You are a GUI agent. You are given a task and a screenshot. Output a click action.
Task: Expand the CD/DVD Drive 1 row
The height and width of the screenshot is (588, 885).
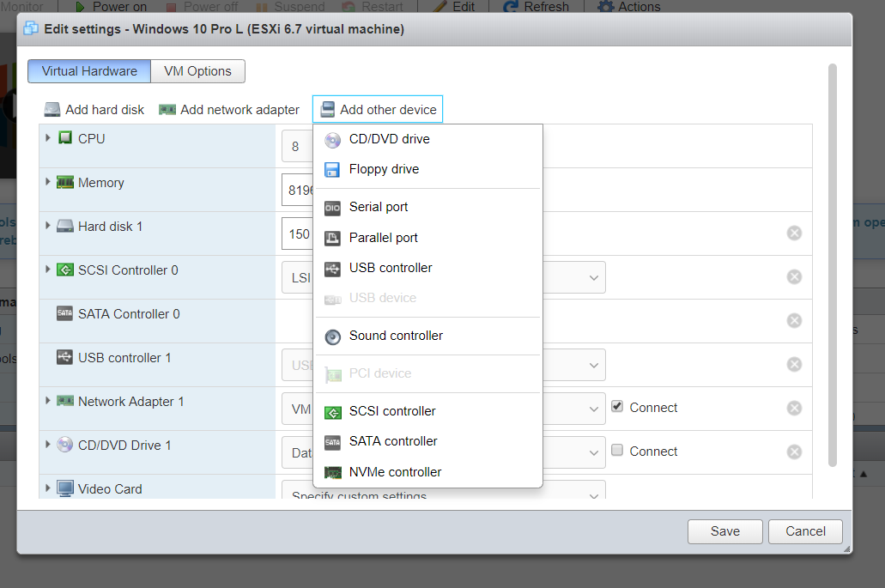(48, 445)
